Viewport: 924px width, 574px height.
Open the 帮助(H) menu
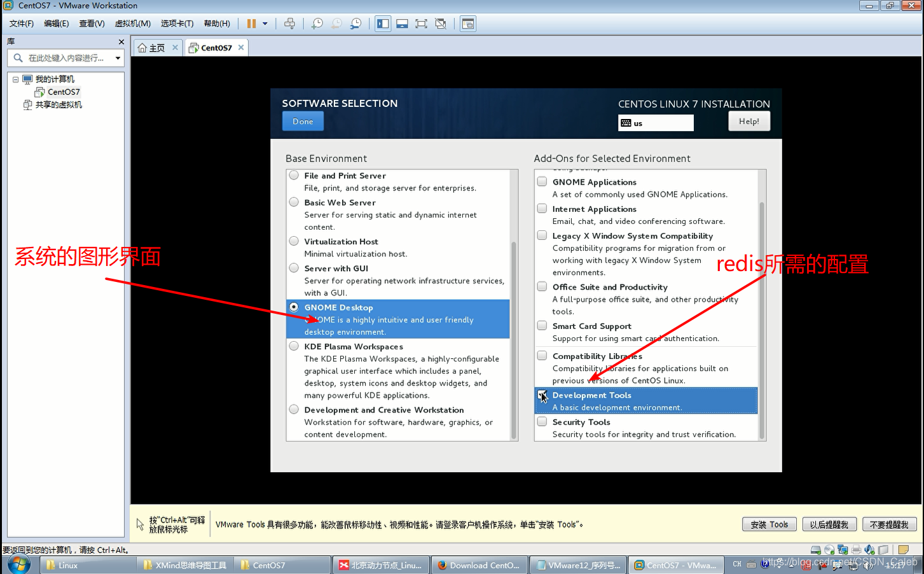coord(217,24)
